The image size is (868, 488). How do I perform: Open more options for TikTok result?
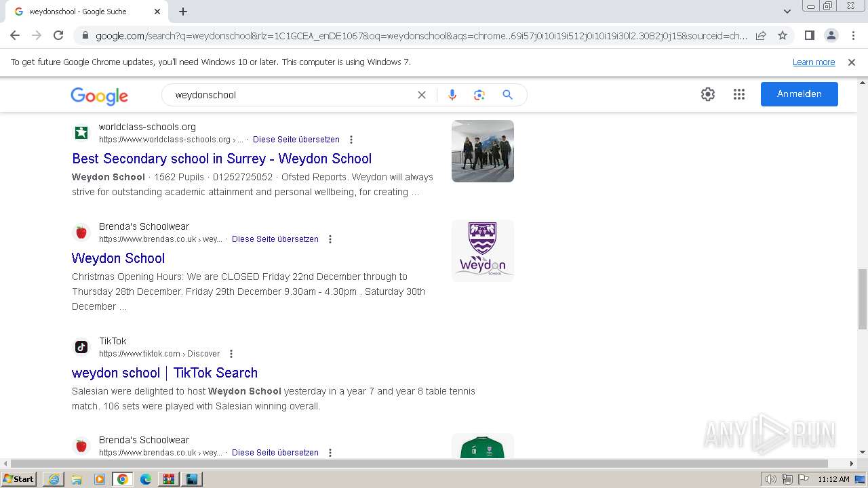231,354
